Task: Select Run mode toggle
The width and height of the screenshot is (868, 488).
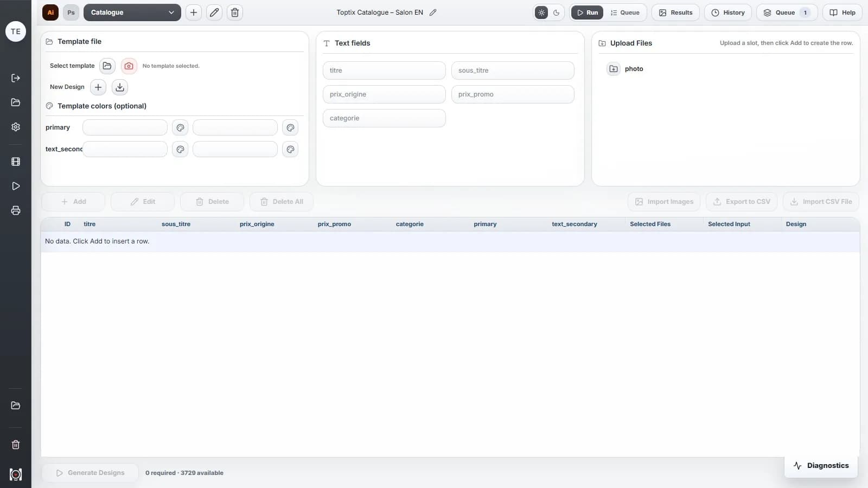Action: point(587,12)
